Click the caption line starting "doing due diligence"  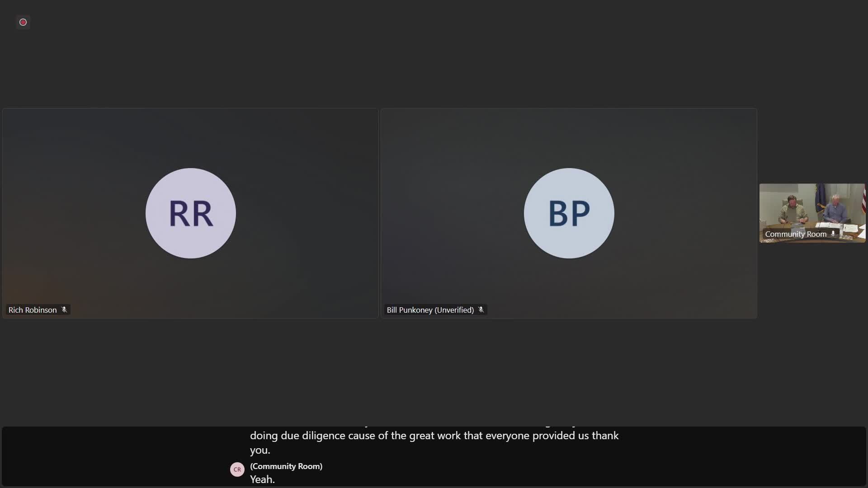[x=434, y=436]
